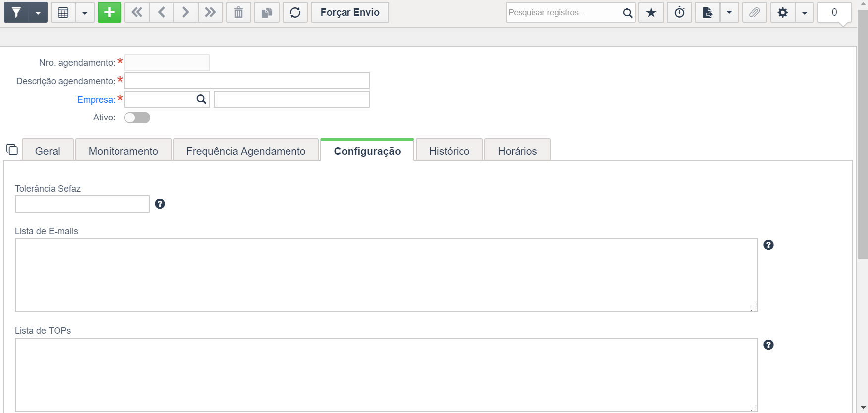Viewport: 868px width, 413px height.
Task: Go to the first record
Action: (137, 12)
